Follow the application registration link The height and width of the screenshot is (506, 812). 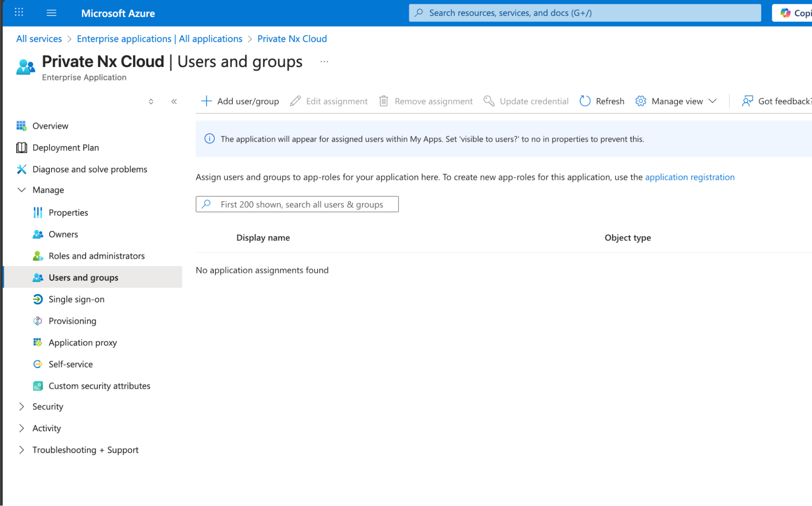click(x=690, y=177)
